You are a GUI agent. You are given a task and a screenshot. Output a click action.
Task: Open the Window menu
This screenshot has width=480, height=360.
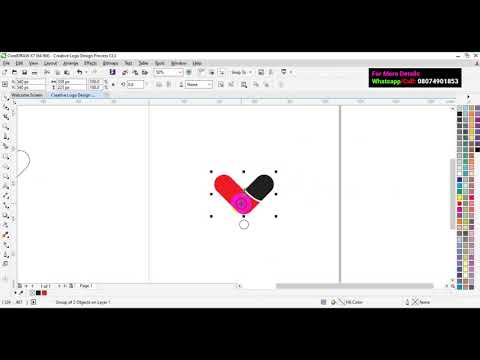179,63
